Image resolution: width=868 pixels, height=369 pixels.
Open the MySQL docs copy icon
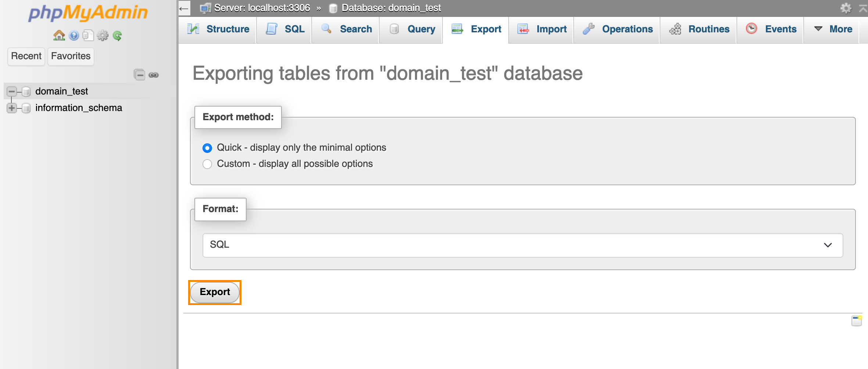pyautogui.click(x=88, y=35)
